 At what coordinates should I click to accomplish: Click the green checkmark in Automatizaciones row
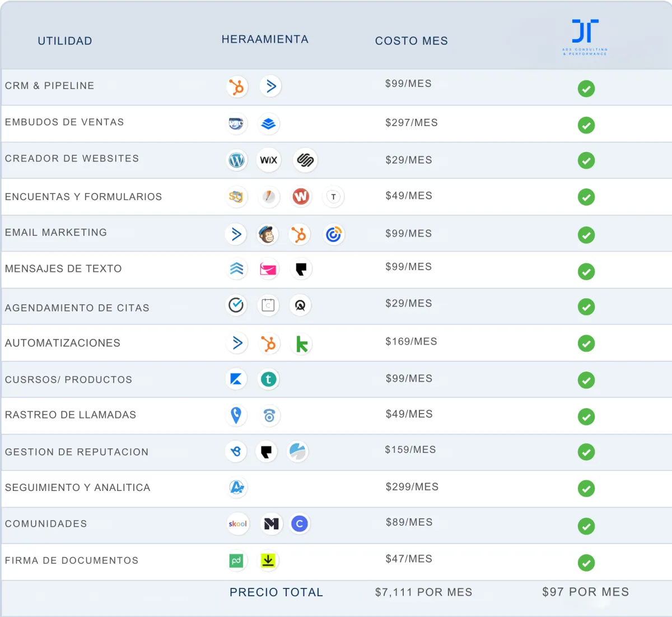(586, 344)
